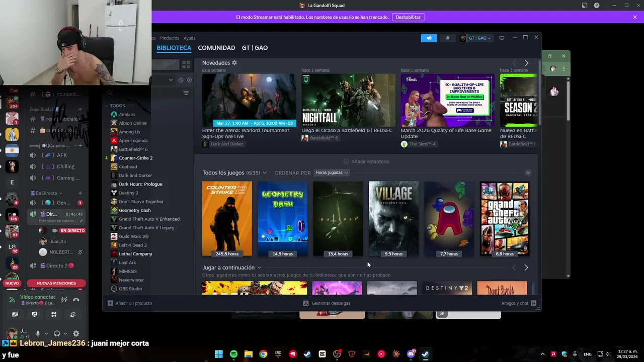
Task: Open Geometry Dash game cover
Action: pos(282,219)
